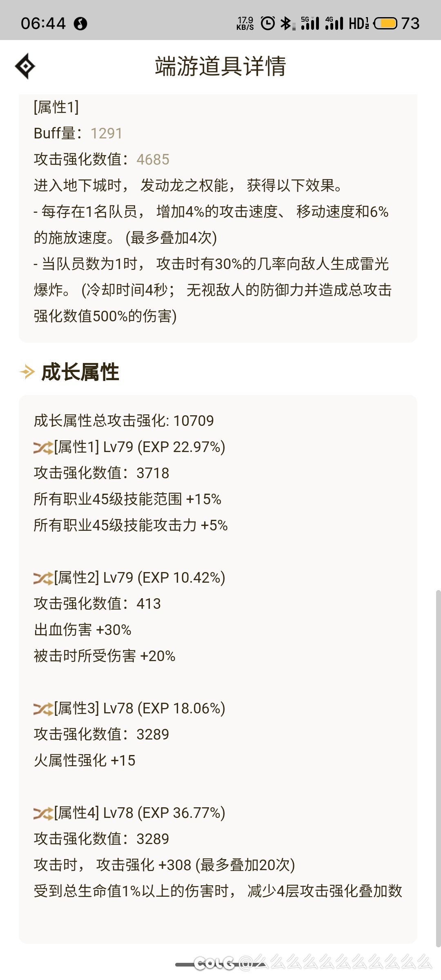
Task: Tap the diamond back icon in header
Action: 25,66
